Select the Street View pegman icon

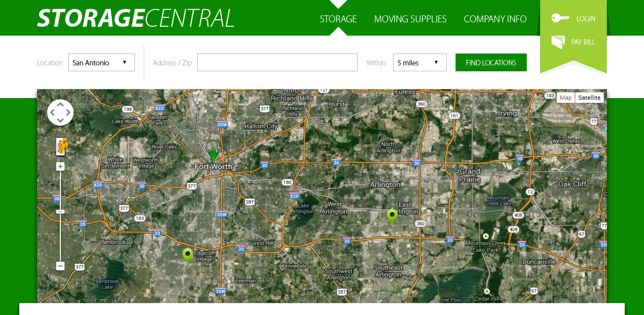(x=61, y=146)
